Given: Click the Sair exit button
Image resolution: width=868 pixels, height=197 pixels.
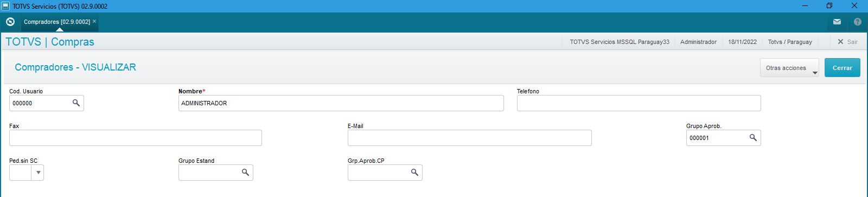Looking at the screenshot, I should pyautogui.click(x=847, y=42).
